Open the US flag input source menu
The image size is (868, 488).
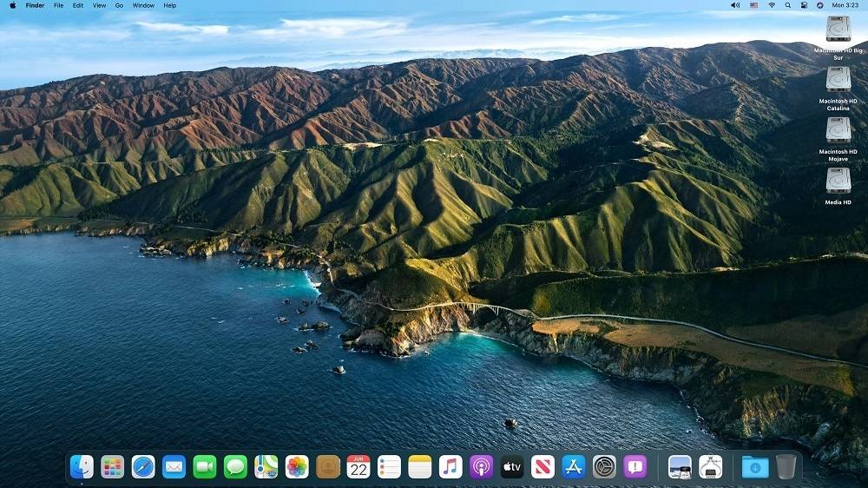tap(753, 5)
